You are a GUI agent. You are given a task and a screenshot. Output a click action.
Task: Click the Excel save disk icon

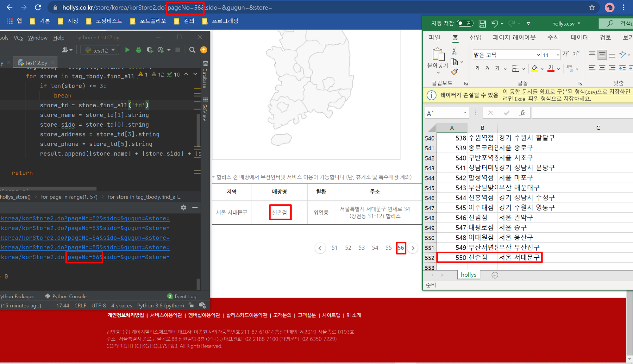click(x=482, y=23)
